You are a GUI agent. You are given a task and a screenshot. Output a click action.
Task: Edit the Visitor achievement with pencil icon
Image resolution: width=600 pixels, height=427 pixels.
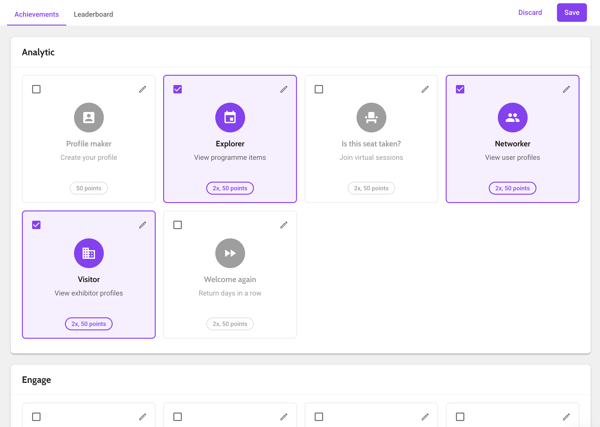pos(142,225)
